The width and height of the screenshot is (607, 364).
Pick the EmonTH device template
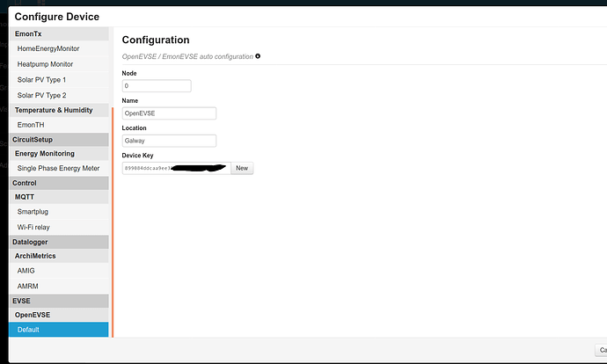pos(59,125)
